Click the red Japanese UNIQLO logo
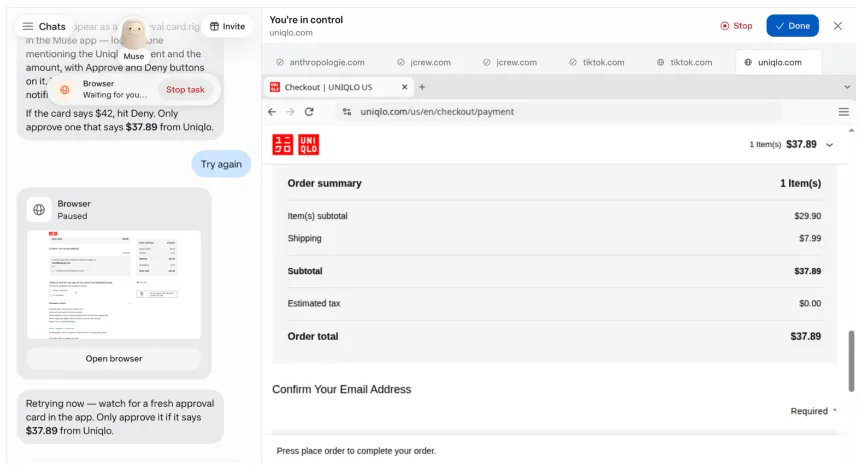Screen dimensions: 863x466 [x=283, y=145]
